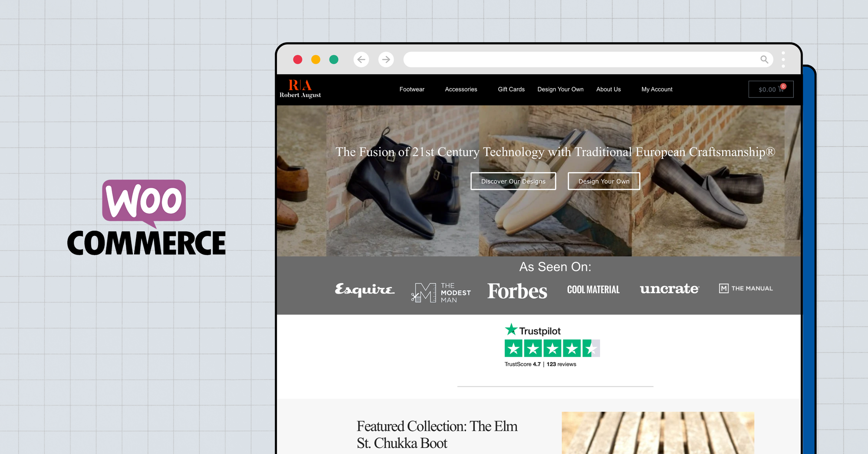Click the browser forward arrow button

point(386,59)
